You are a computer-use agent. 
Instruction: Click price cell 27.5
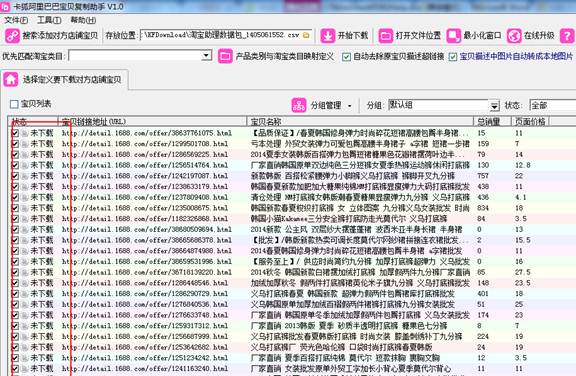523,272
